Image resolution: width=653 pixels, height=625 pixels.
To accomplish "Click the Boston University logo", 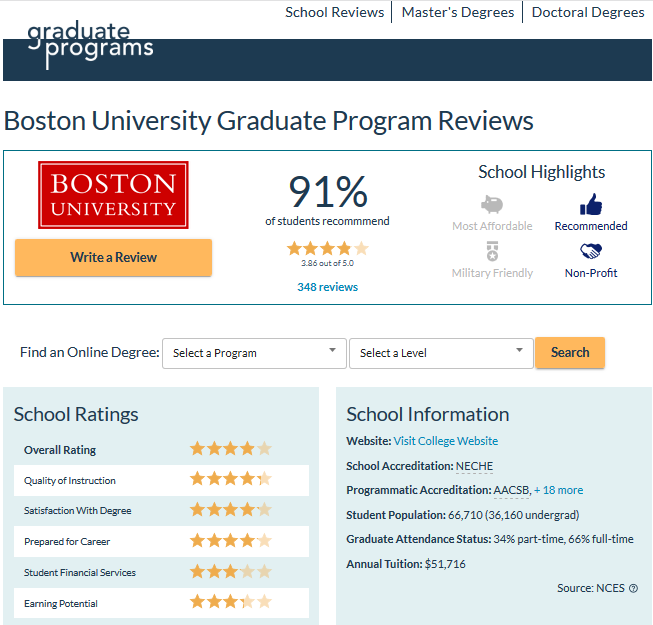I will click(113, 195).
